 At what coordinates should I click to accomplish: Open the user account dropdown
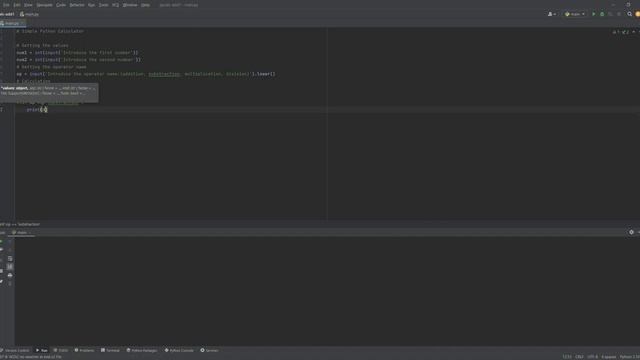(x=551, y=14)
